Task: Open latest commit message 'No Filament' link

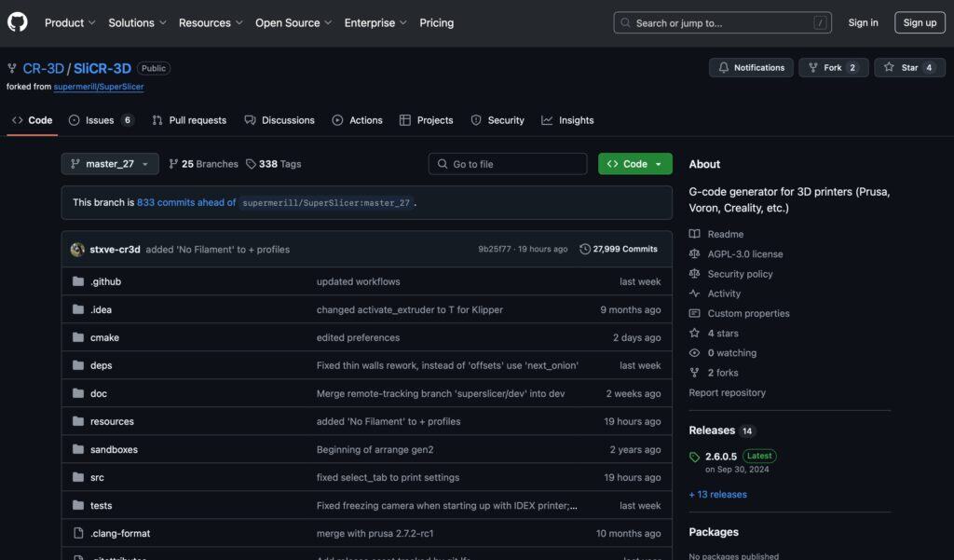Action: [218, 250]
